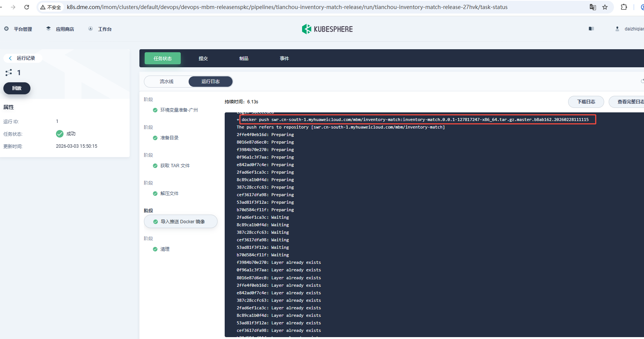
Task: Switch to the 提交 tab
Action: pos(203,58)
